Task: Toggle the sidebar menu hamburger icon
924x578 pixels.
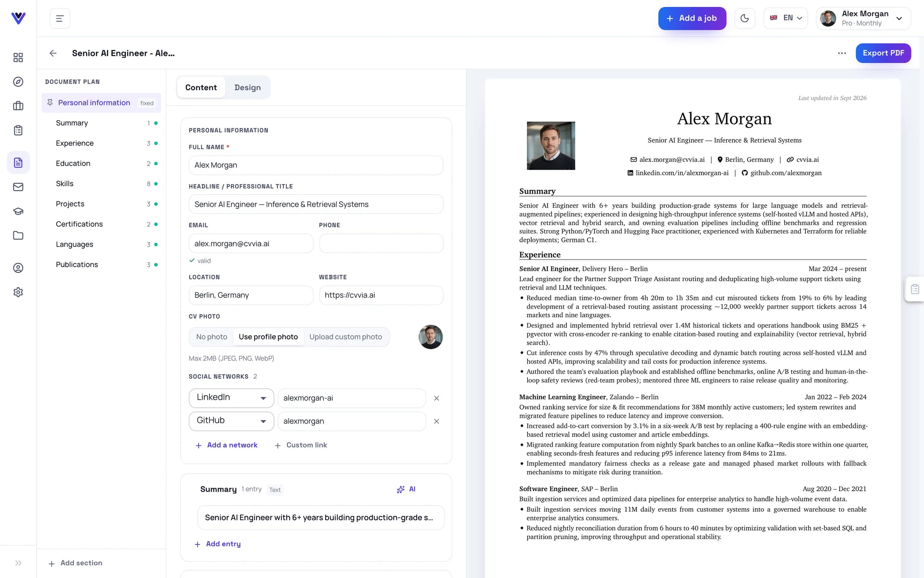Action: pyautogui.click(x=60, y=18)
